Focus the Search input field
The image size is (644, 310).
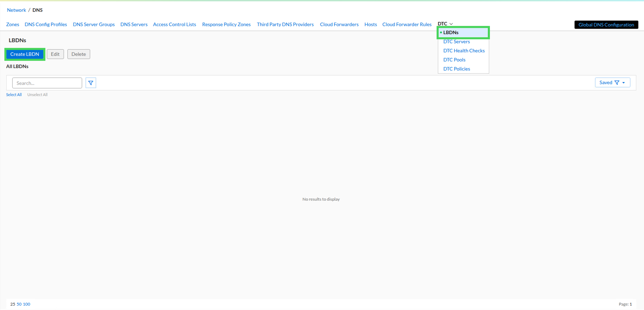click(47, 83)
